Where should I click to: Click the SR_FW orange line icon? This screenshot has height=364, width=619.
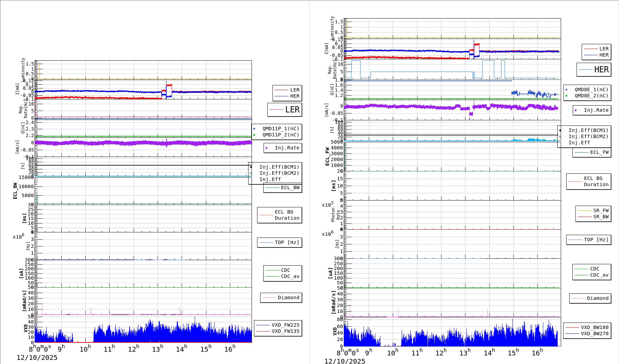(585, 211)
